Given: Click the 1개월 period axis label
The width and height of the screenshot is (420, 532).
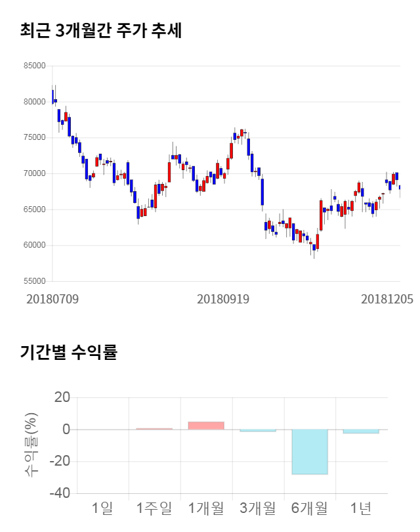Looking at the screenshot, I should pos(206,508).
